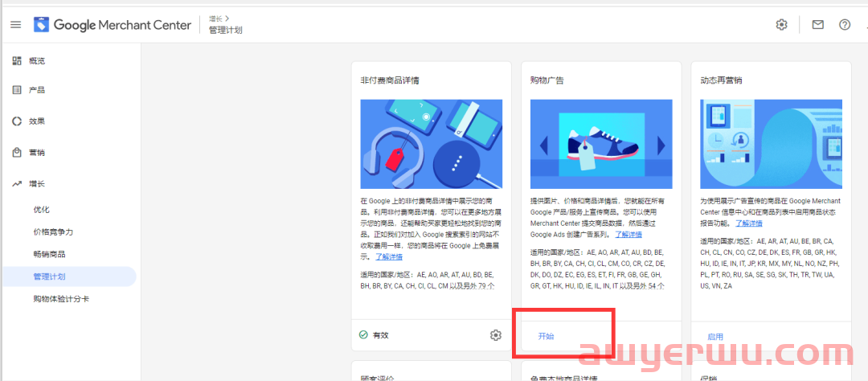This screenshot has width=868, height=381.
Task: Click the 动态再营销 card title
Action: click(721, 80)
